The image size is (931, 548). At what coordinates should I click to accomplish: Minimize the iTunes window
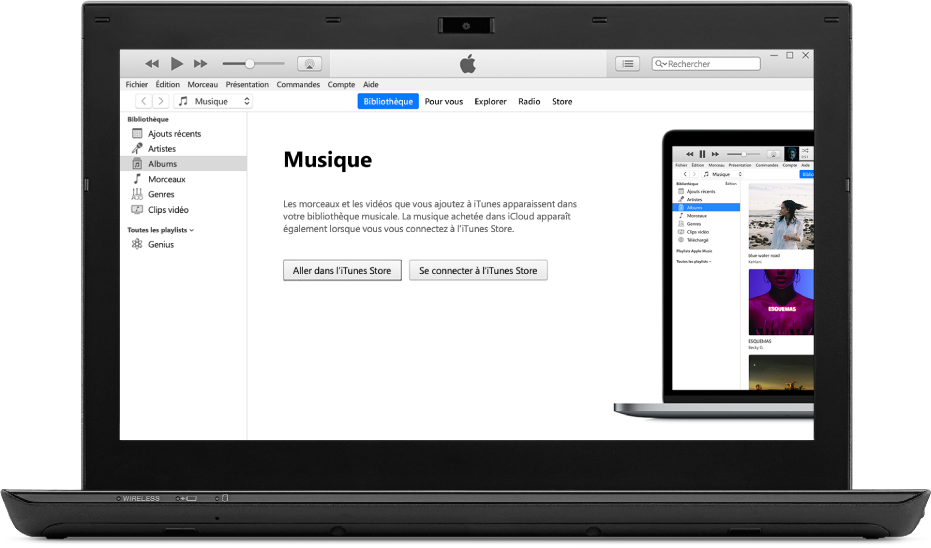pyautogui.click(x=774, y=55)
